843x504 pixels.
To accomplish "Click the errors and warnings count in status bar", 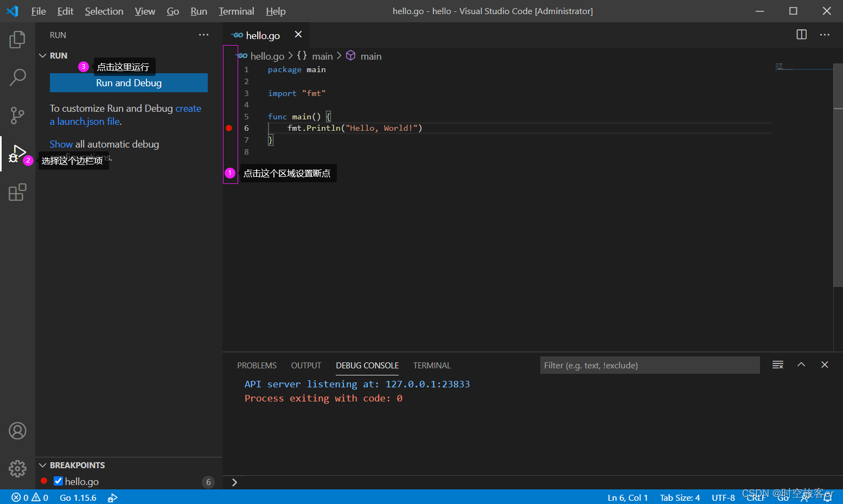I will pyautogui.click(x=30, y=497).
